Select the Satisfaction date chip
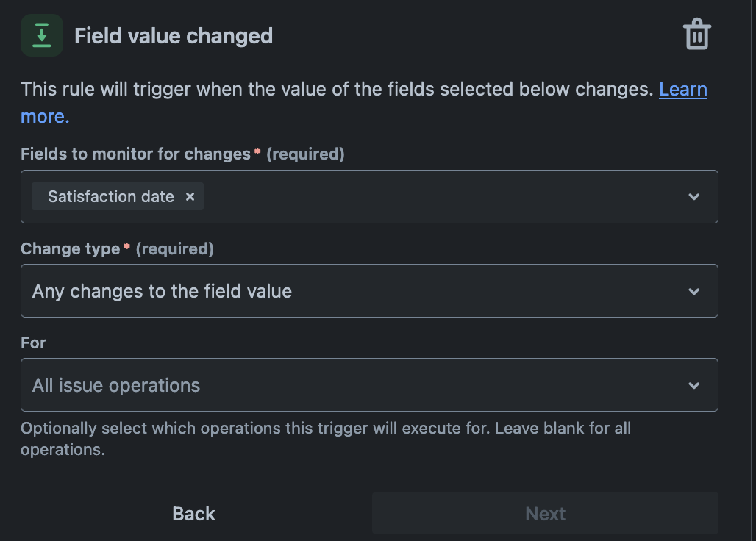The width and height of the screenshot is (756, 541). pyautogui.click(x=110, y=196)
